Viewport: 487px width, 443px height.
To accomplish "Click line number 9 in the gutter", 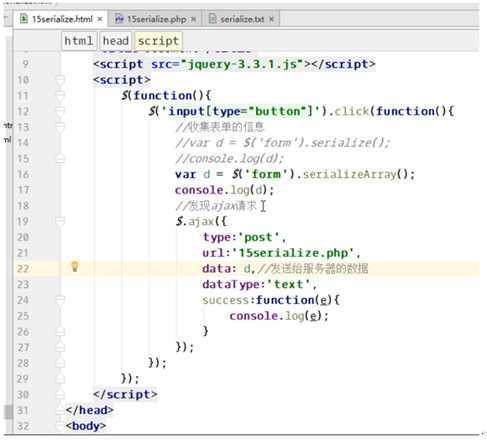I will [x=25, y=64].
